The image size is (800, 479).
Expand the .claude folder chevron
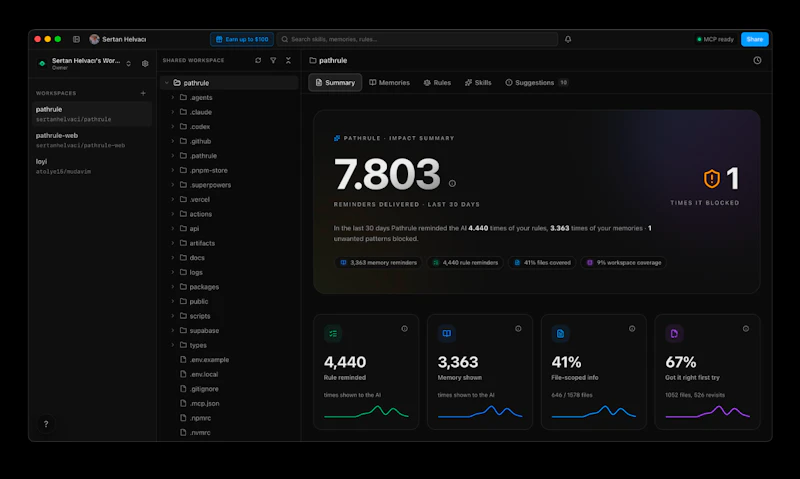[x=172, y=112]
